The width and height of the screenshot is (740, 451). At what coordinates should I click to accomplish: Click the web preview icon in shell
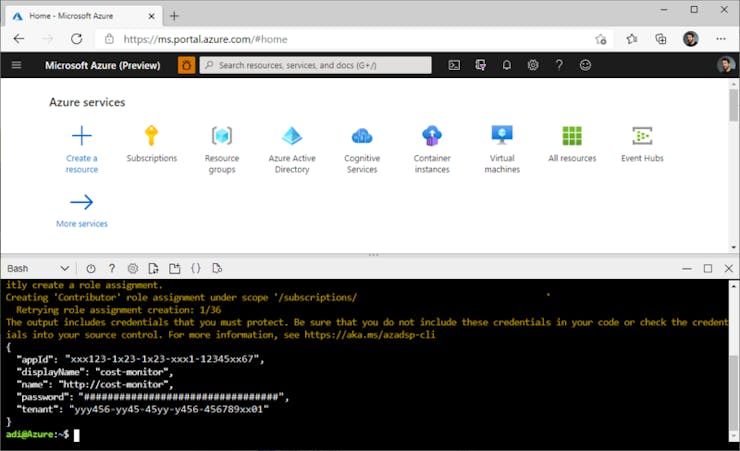tap(217, 268)
